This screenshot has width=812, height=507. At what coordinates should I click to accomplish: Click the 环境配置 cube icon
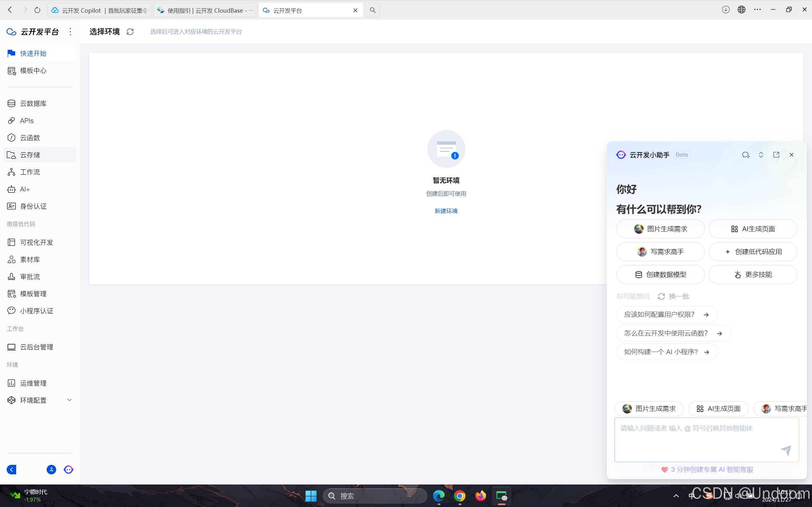coord(11,400)
